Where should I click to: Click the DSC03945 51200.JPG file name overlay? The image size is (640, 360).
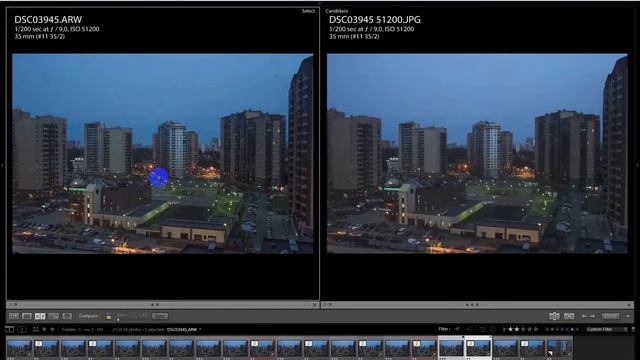pos(375,20)
